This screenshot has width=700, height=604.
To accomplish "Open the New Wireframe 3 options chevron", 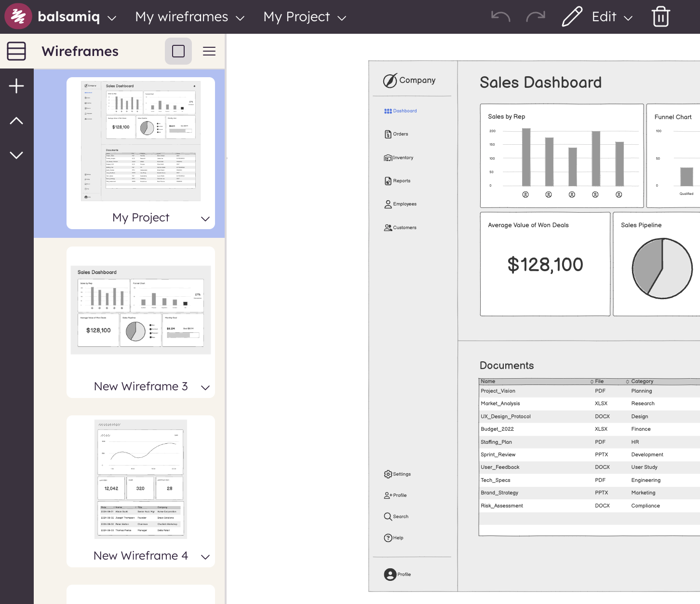I will (205, 387).
